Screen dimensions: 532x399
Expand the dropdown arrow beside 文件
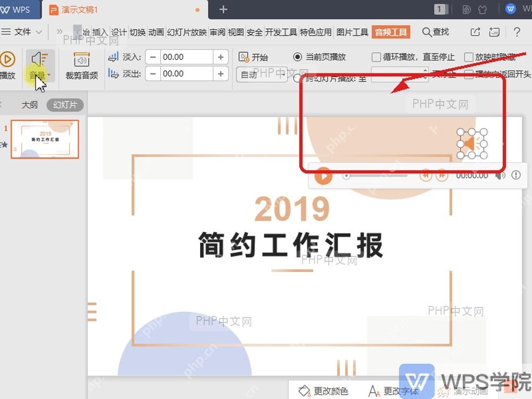(39, 32)
